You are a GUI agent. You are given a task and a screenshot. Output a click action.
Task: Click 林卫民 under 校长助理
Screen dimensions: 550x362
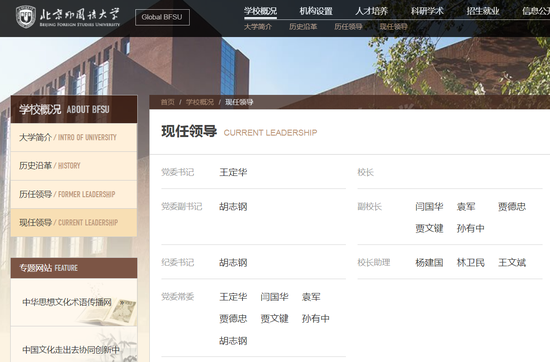pos(471,263)
